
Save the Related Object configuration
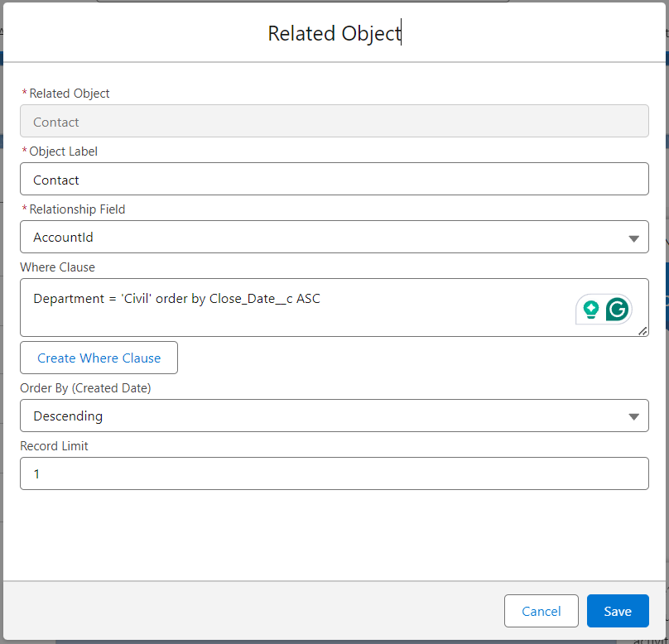[618, 611]
